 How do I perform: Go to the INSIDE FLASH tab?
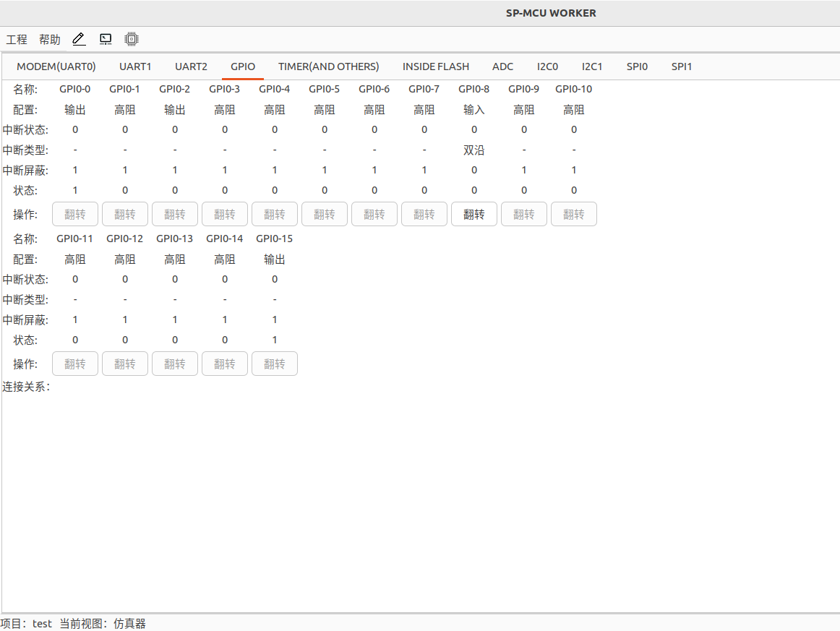tap(436, 66)
